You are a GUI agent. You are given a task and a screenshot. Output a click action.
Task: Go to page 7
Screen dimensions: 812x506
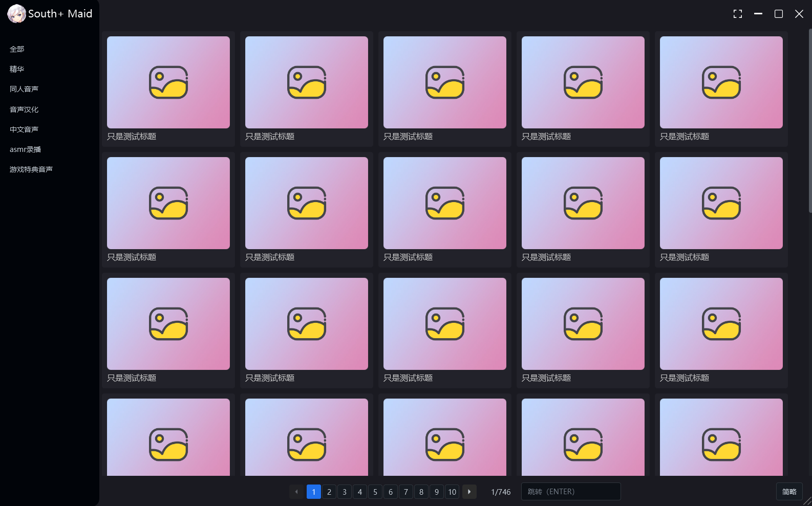pyautogui.click(x=406, y=492)
